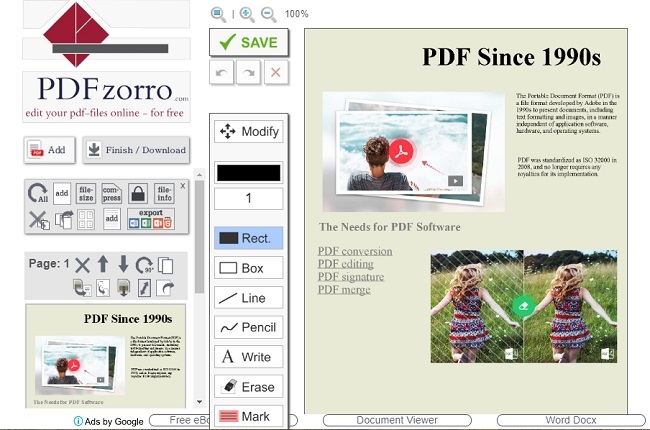The width and height of the screenshot is (650, 430).
Task: Open the black color swatch picker
Action: click(248, 172)
